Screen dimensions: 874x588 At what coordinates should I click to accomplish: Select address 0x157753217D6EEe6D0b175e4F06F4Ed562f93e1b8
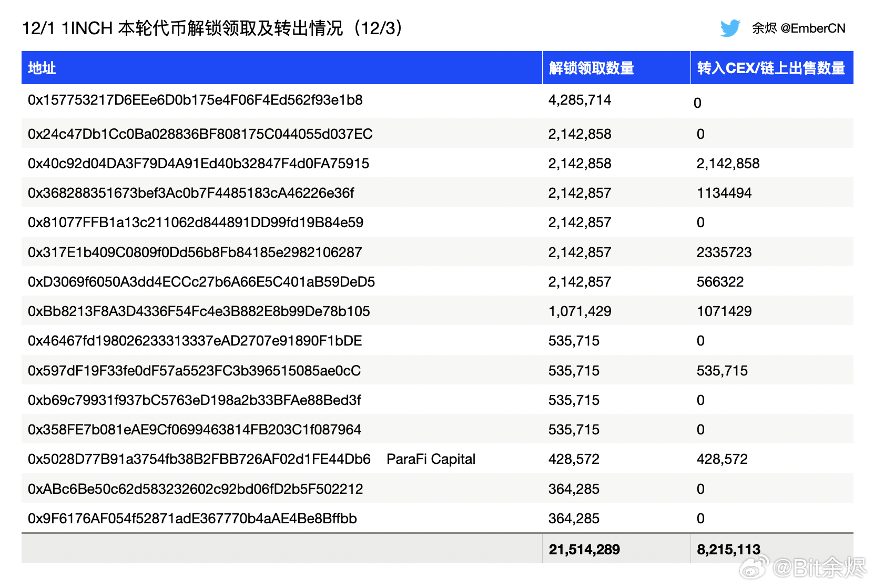[195, 100]
